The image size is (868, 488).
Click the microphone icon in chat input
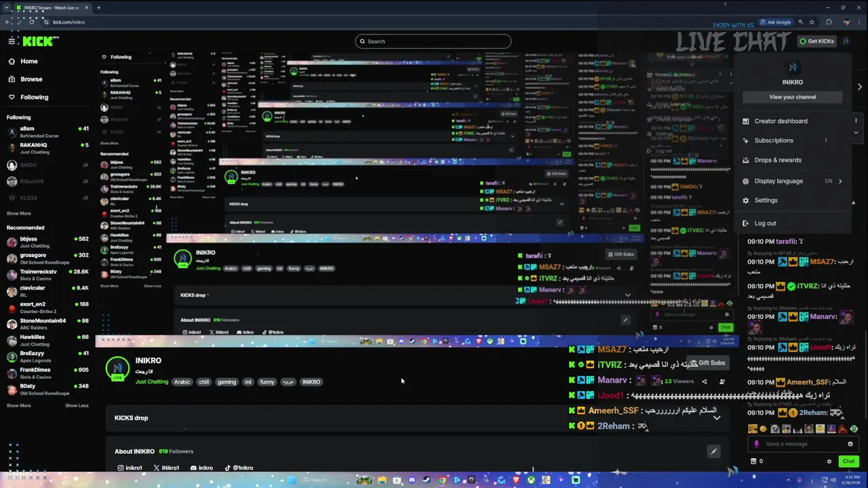pyautogui.click(x=757, y=444)
